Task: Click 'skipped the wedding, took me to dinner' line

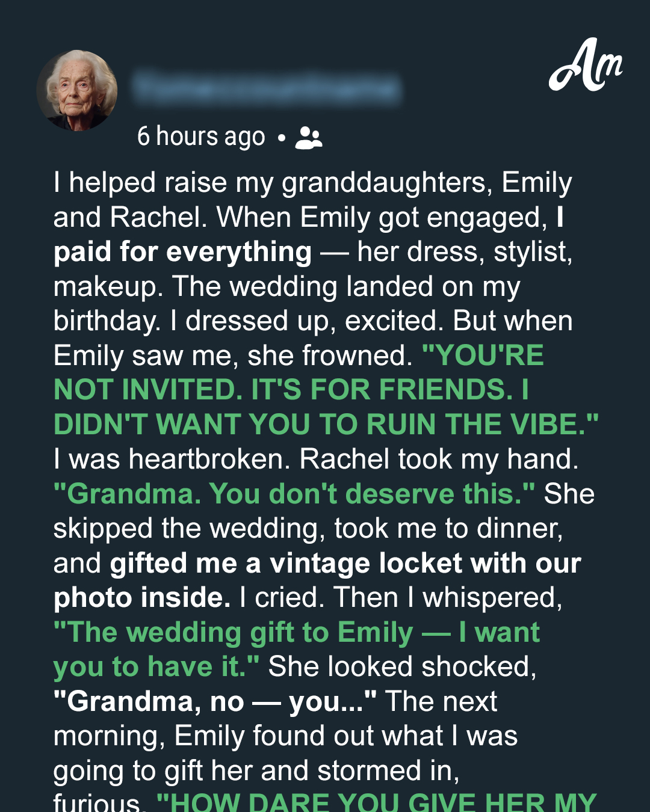Action: click(308, 529)
